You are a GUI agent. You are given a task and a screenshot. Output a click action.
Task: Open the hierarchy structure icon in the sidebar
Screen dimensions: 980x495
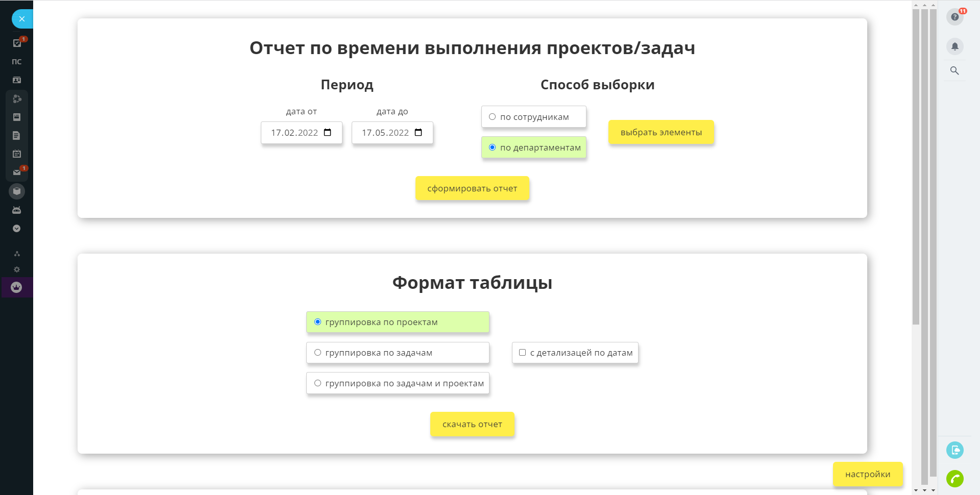(x=17, y=254)
